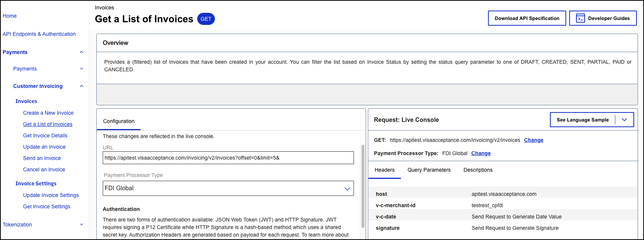Open Cancel an Invoice page

44,169
